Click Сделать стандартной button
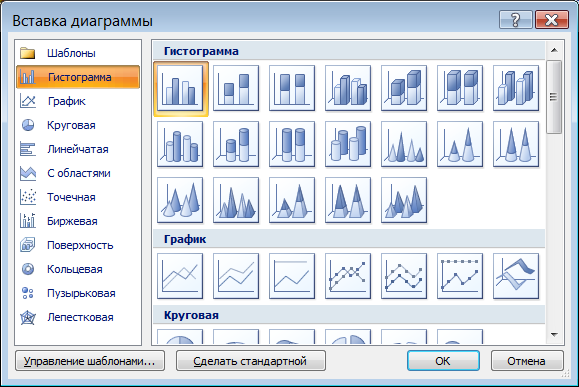Image resolution: width=579 pixels, height=387 pixels. click(251, 361)
